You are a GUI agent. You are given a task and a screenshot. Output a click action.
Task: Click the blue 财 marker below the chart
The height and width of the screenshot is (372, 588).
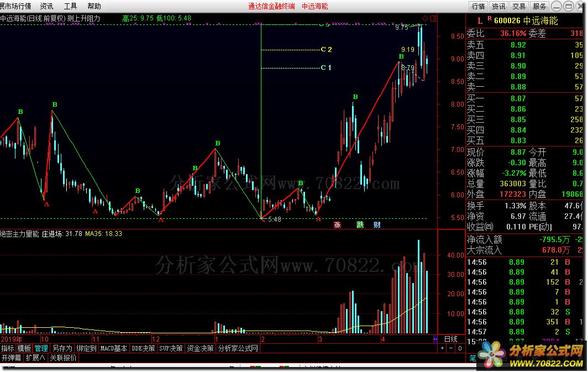pos(377,224)
